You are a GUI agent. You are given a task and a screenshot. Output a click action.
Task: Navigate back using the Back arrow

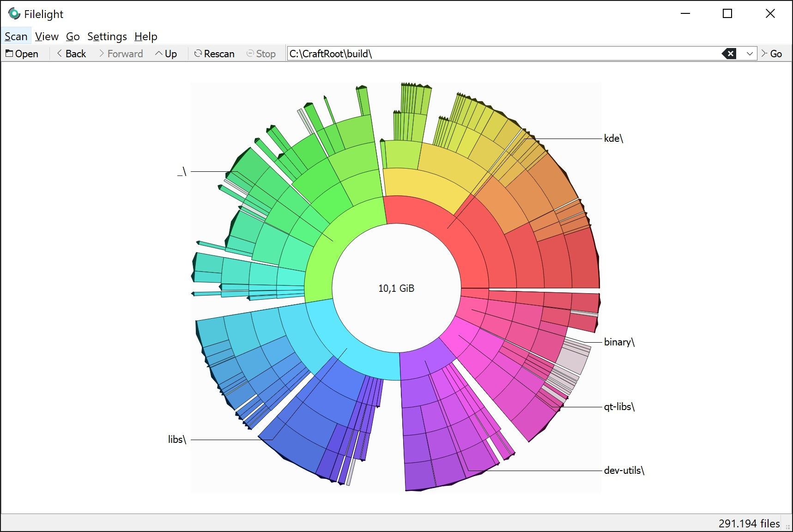tap(71, 54)
